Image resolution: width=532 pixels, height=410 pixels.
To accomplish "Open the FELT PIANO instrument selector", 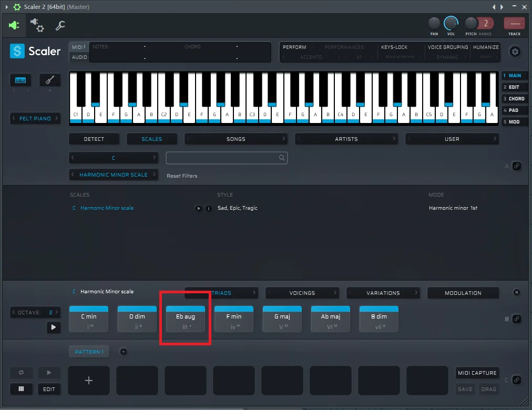I will click(x=35, y=118).
